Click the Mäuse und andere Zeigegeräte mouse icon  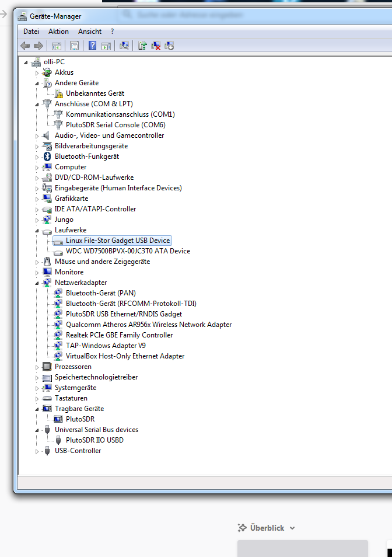(47, 262)
